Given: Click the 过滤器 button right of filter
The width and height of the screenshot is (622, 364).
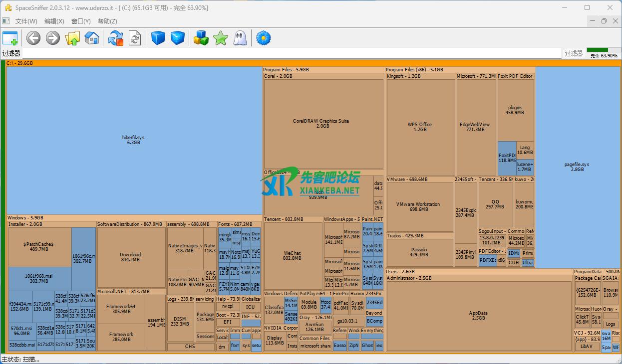Looking at the screenshot, I should [574, 53].
